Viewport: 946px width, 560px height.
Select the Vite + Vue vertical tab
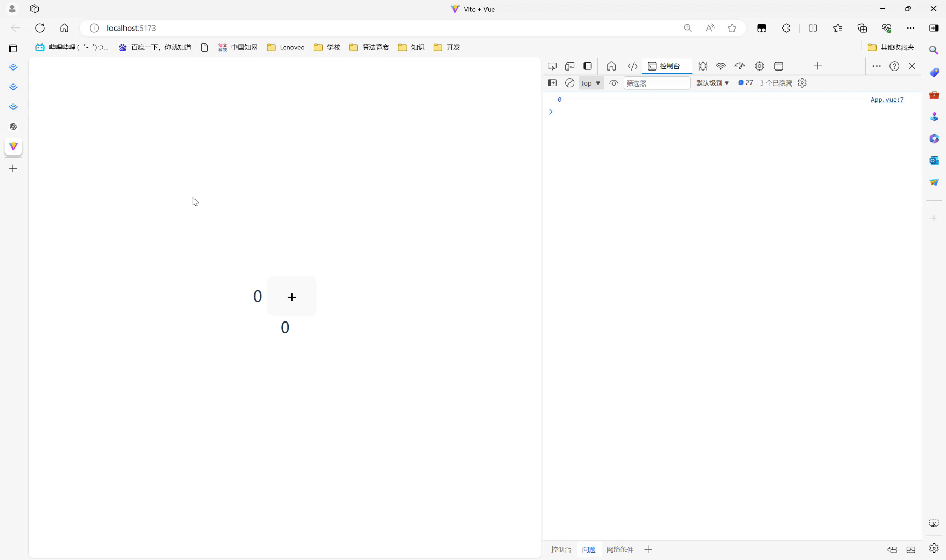[x=13, y=147]
